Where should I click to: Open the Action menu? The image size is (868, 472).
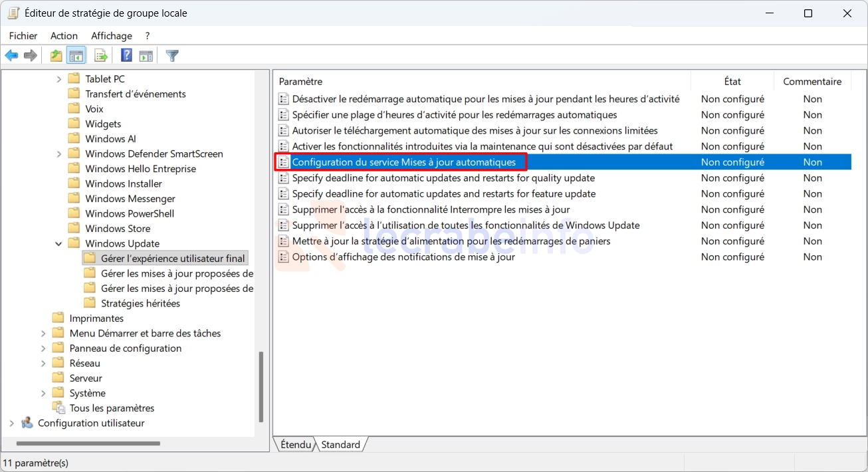coord(64,36)
